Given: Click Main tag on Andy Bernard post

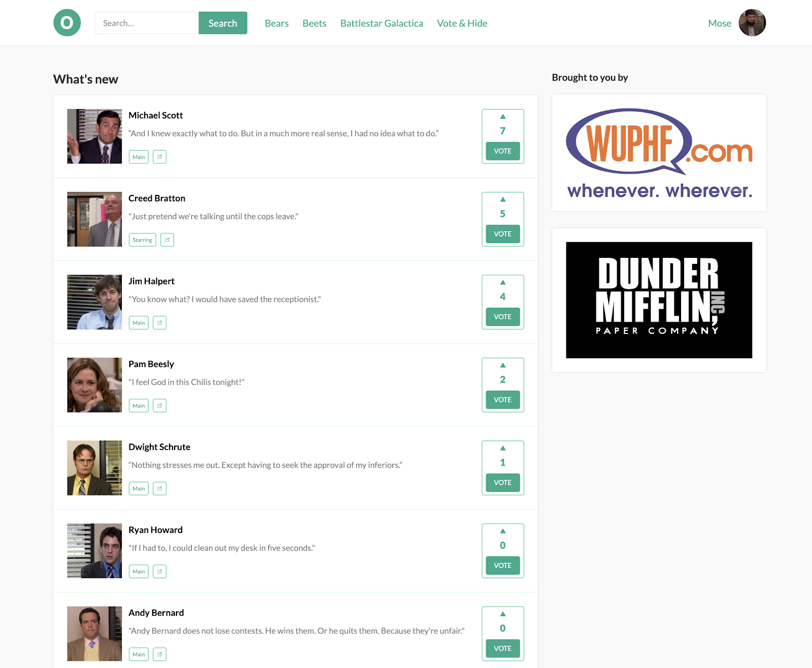Looking at the screenshot, I should point(139,654).
